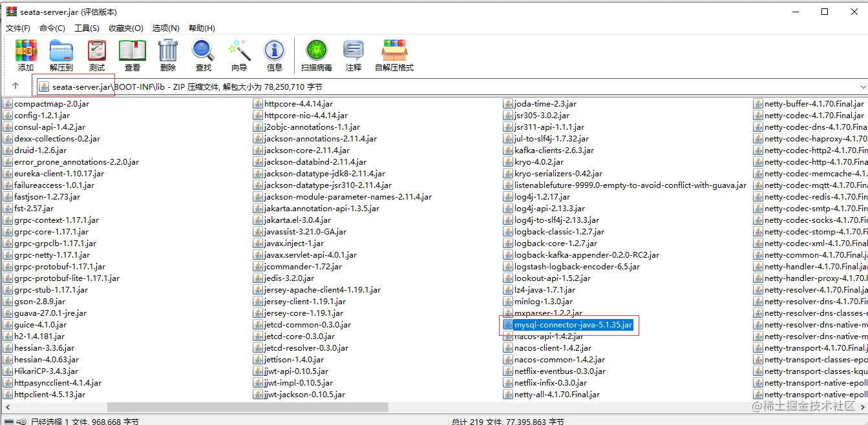Click the 添加 (Add) toolbar icon
The height and width of the screenshot is (425, 868).
pos(26,55)
